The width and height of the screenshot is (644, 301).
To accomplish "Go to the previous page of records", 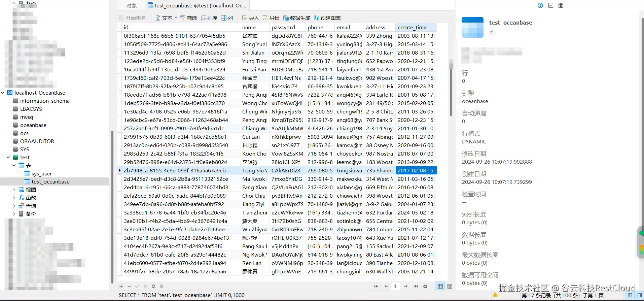I will (x=386, y=286).
